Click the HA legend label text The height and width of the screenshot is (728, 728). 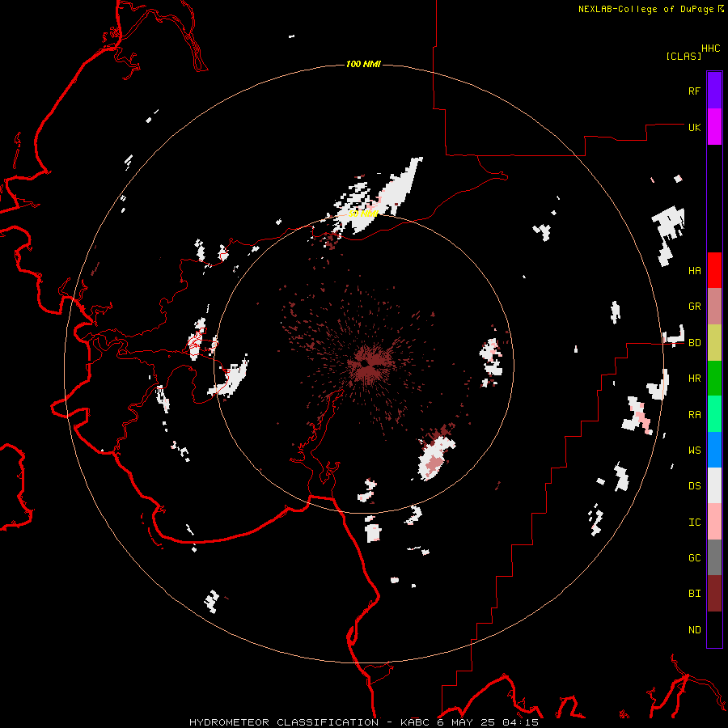coord(694,270)
